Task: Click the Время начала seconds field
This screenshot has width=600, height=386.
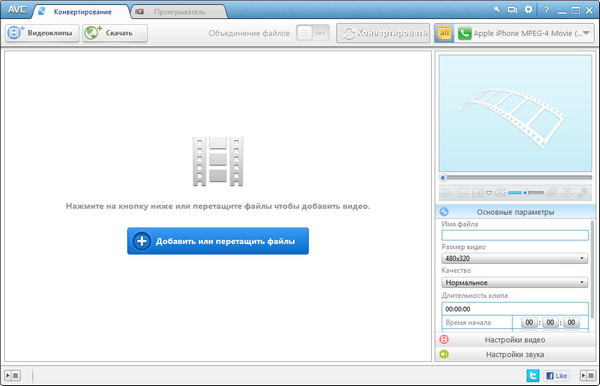Action: 571,322
